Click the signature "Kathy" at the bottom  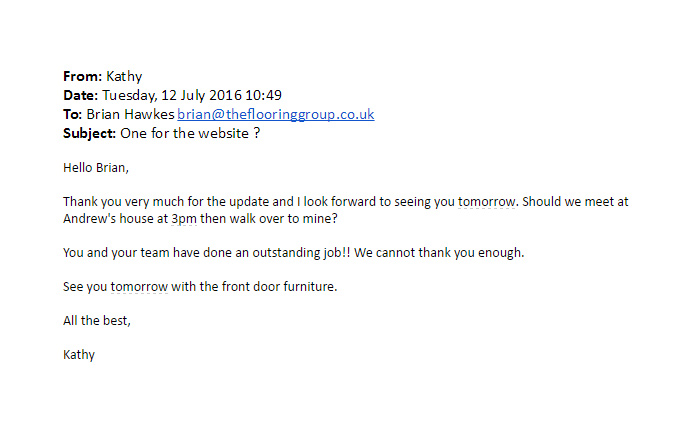click(x=79, y=354)
